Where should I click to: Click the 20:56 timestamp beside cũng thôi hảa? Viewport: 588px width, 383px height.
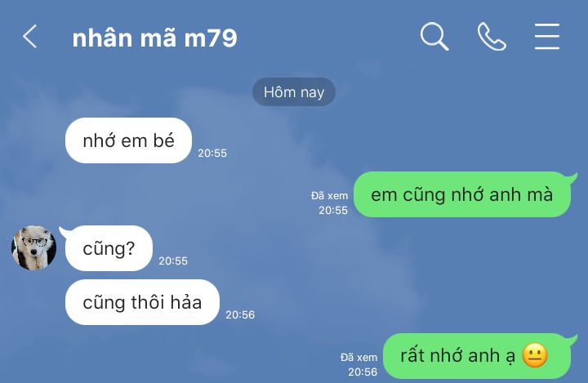click(240, 314)
